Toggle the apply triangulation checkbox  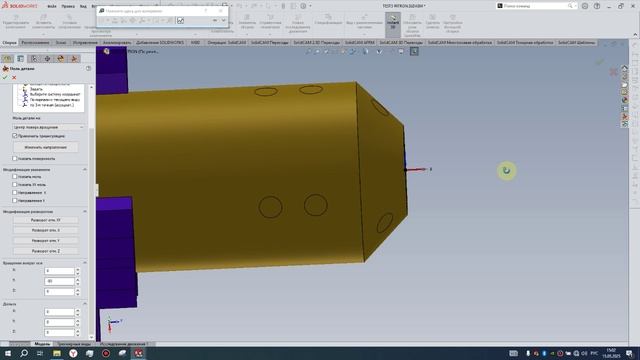15,136
